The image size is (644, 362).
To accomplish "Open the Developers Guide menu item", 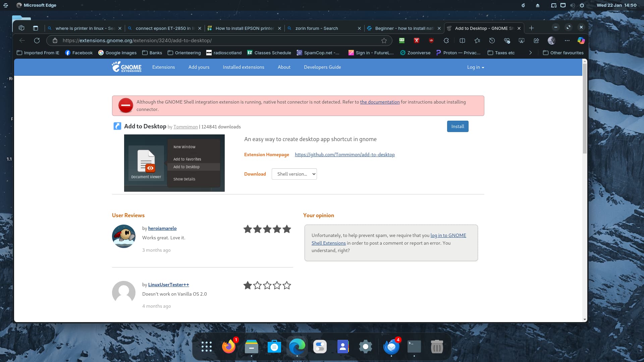I will (x=322, y=67).
